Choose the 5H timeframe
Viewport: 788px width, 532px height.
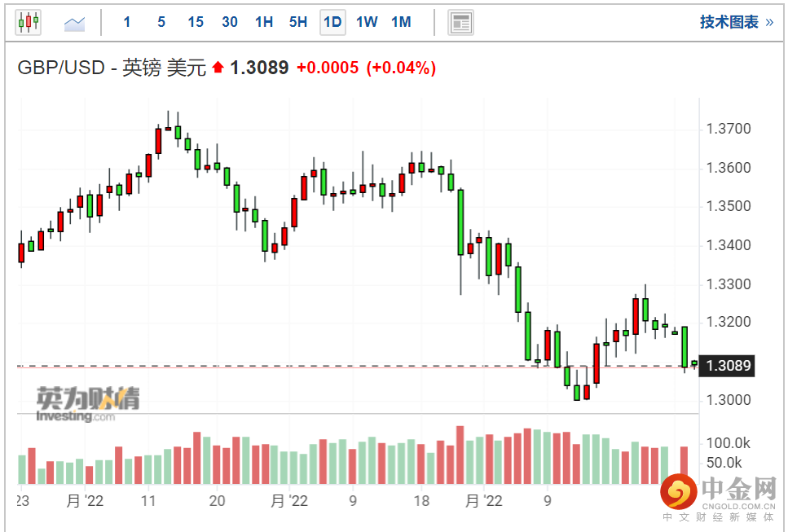point(298,22)
